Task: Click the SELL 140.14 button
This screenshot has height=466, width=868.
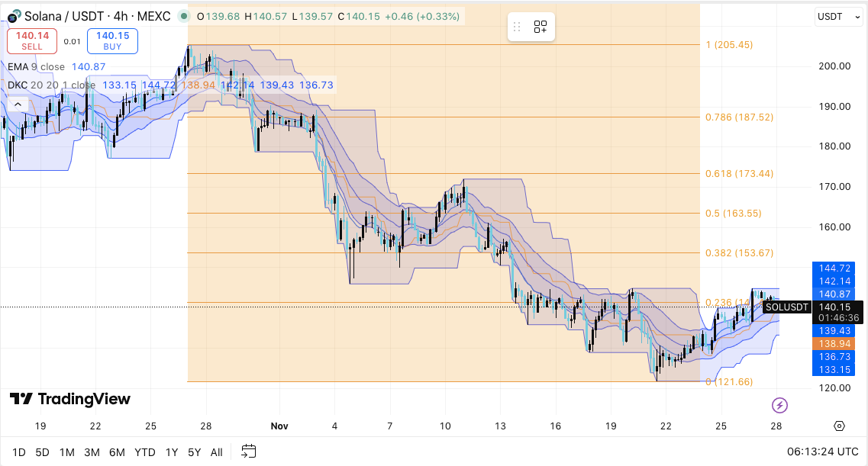Action: click(32, 40)
